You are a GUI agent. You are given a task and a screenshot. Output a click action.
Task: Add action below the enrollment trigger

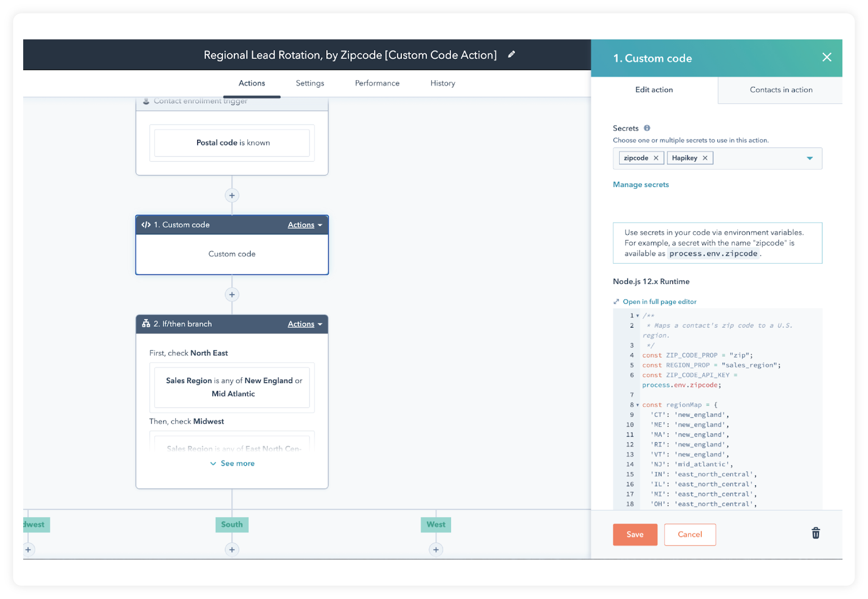(x=232, y=196)
